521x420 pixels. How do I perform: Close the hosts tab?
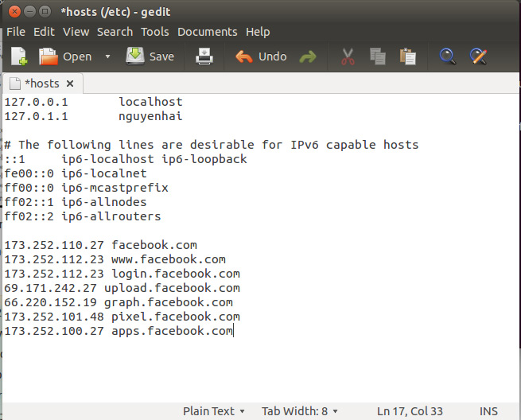(x=70, y=84)
